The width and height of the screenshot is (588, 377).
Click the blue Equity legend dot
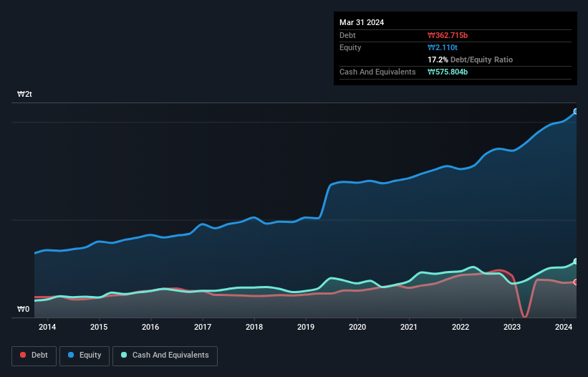tap(71, 355)
